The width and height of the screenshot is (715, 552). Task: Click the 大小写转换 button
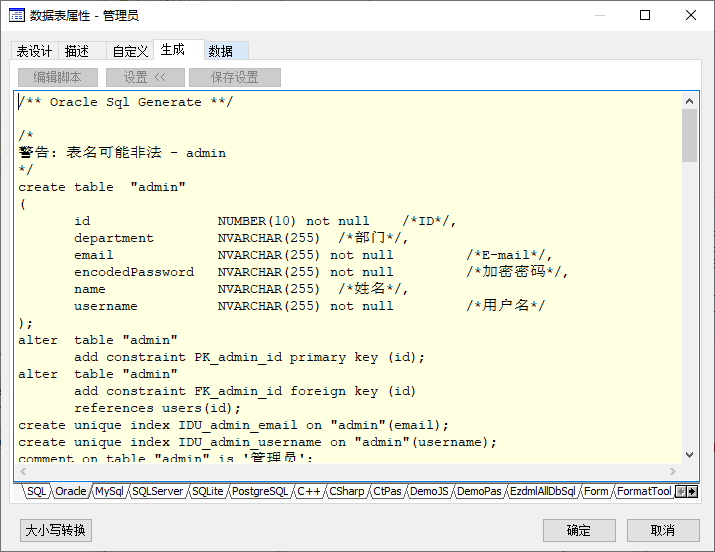tap(56, 530)
